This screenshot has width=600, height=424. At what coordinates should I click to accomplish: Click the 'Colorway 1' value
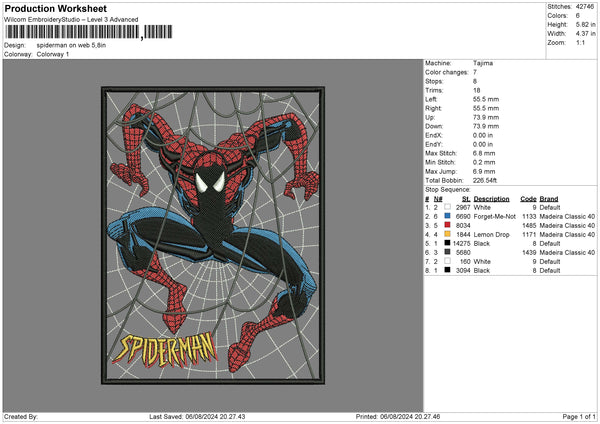coord(53,54)
